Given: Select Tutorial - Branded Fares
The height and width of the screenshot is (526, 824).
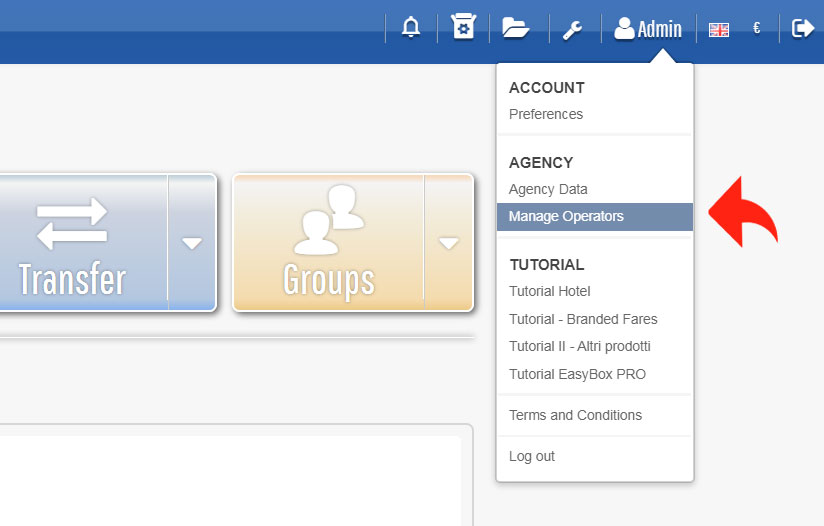Looking at the screenshot, I should 582,319.
